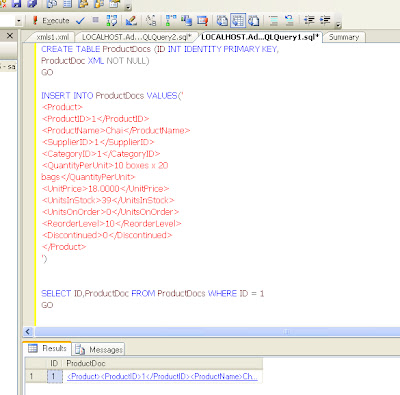Open standard toolbar options overflow arrow
Screen dimensions: 400x395
point(129,7)
